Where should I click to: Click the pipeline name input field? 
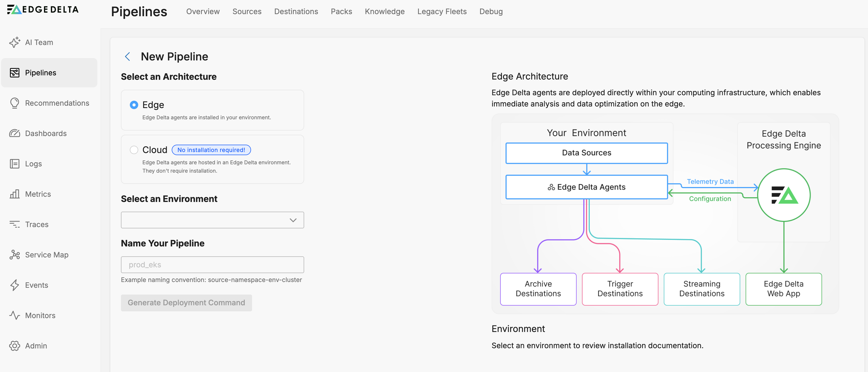tap(212, 264)
